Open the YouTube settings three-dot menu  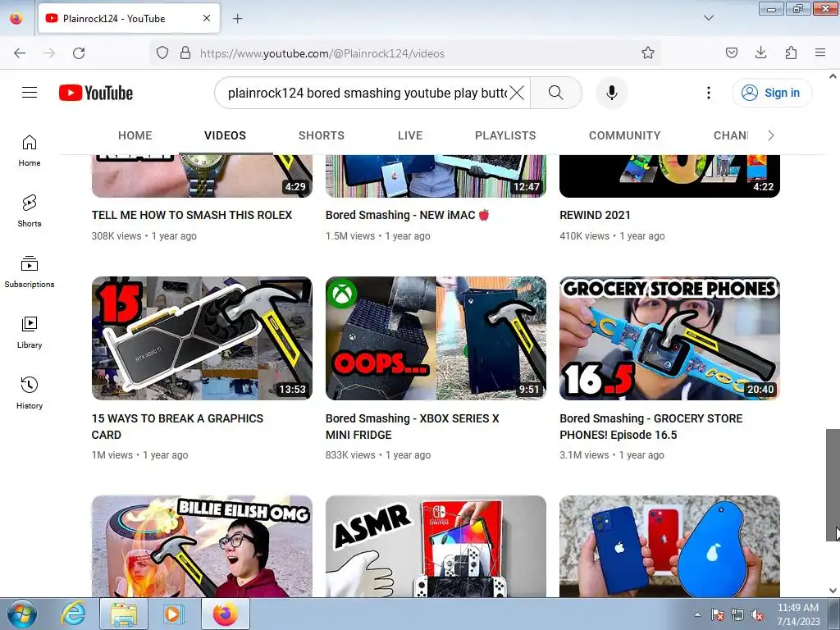click(708, 93)
